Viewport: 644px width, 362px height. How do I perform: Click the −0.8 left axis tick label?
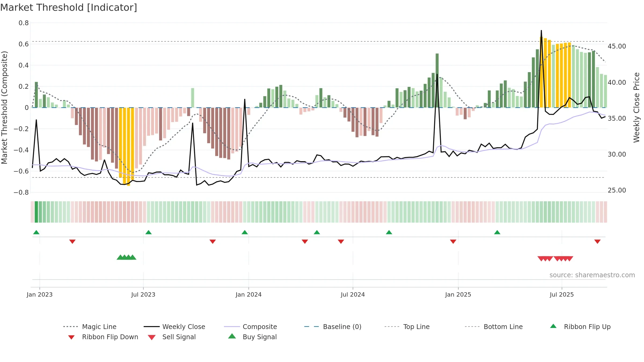(21, 193)
